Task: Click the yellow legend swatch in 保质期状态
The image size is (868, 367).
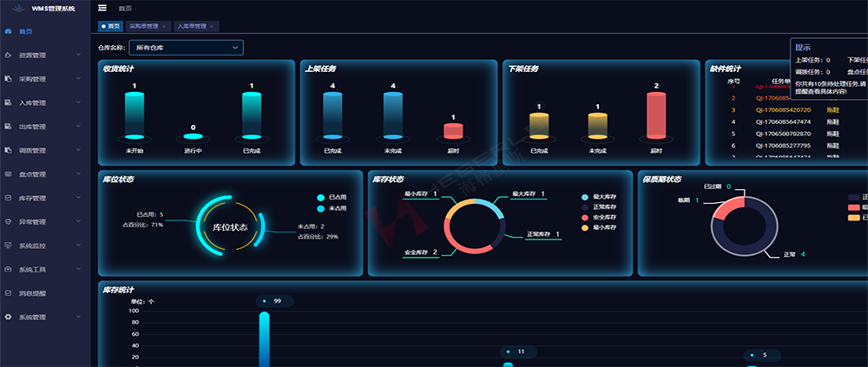Action: [854, 218]
